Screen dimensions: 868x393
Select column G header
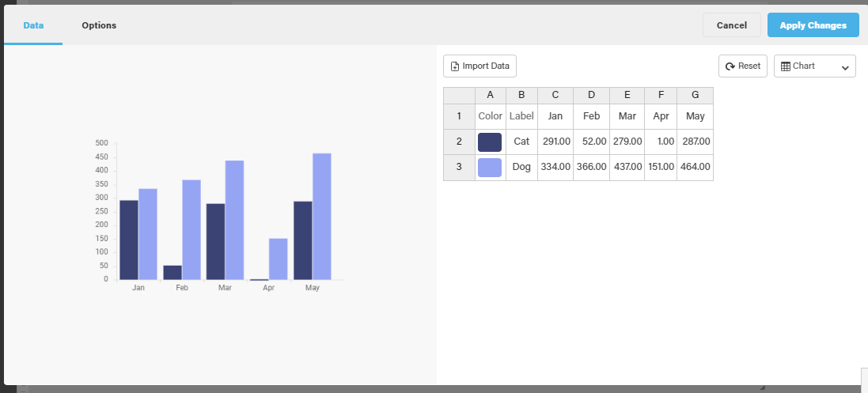(696, 95)
